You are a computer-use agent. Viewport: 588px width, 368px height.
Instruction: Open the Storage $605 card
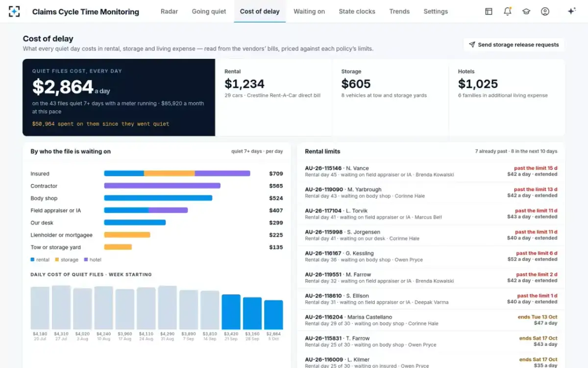click(391, 97)
